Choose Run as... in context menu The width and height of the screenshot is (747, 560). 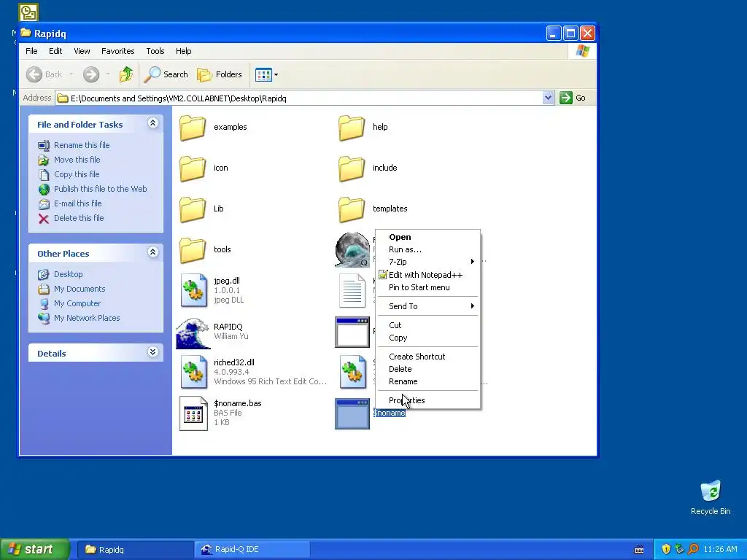coord(427,249)
